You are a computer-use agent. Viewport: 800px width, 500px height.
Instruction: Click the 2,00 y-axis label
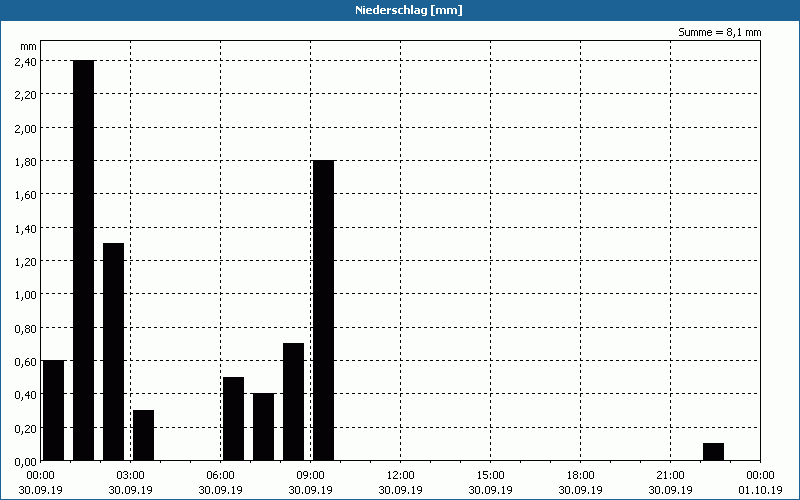(26, 128)
